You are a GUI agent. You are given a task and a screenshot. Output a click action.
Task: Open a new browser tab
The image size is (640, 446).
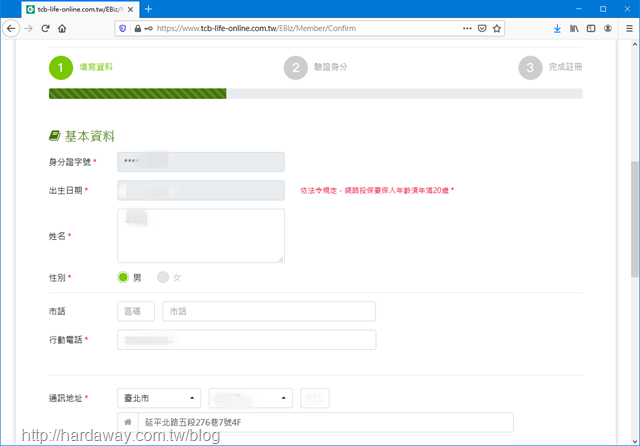click(x=149, y=9)
